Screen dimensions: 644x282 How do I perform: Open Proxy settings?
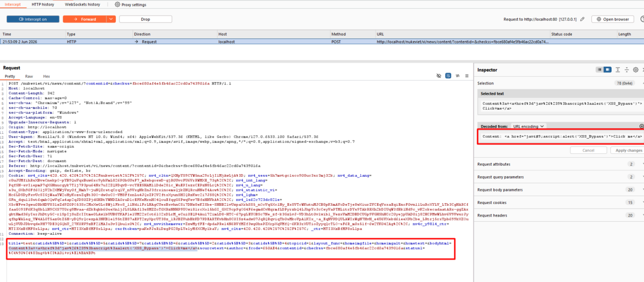(130, 5)
